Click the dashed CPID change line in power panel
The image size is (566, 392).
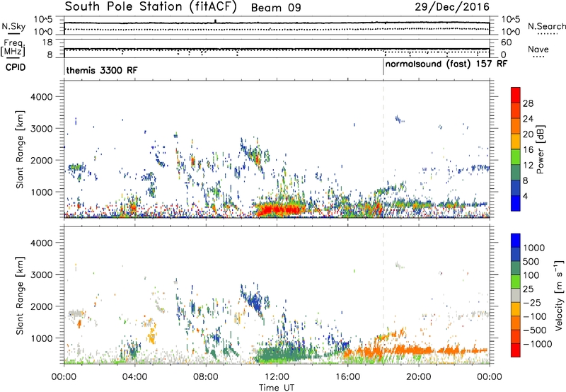pyautogui.click(x=383, y=149)
